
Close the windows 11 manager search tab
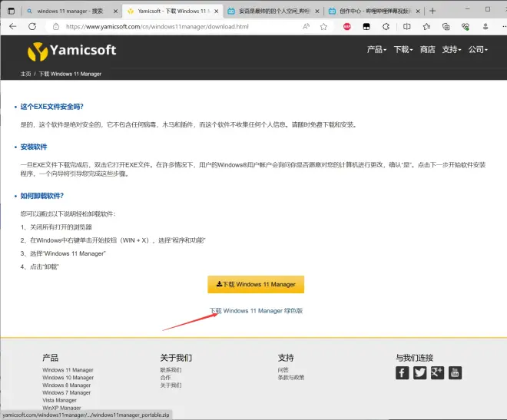115,12
